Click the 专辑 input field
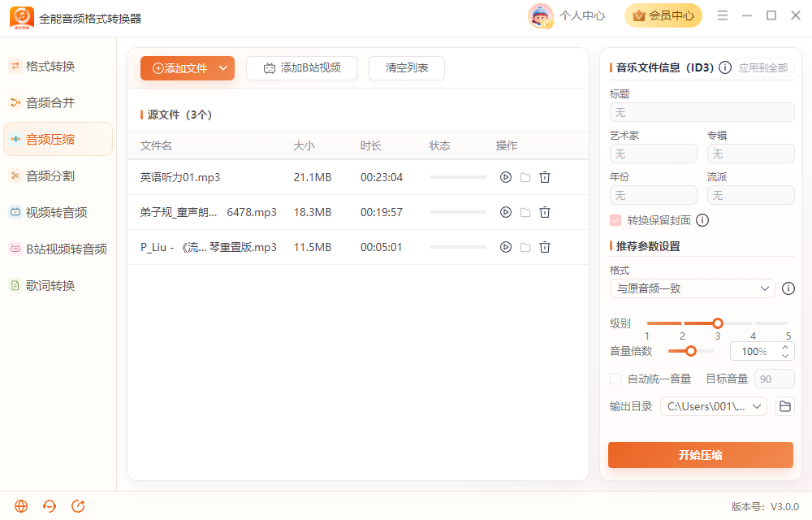The height and width of the screenshot is (520, 812). (x=751, y=154)
